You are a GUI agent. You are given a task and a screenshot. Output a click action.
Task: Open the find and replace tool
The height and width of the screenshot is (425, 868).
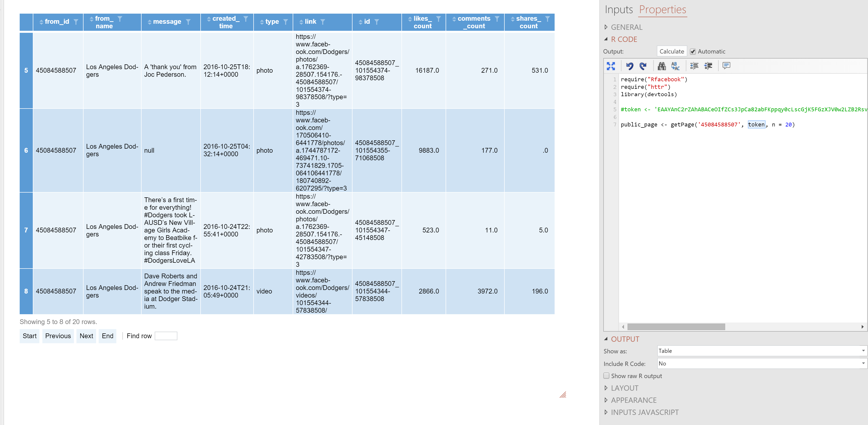tap(675, 66)
